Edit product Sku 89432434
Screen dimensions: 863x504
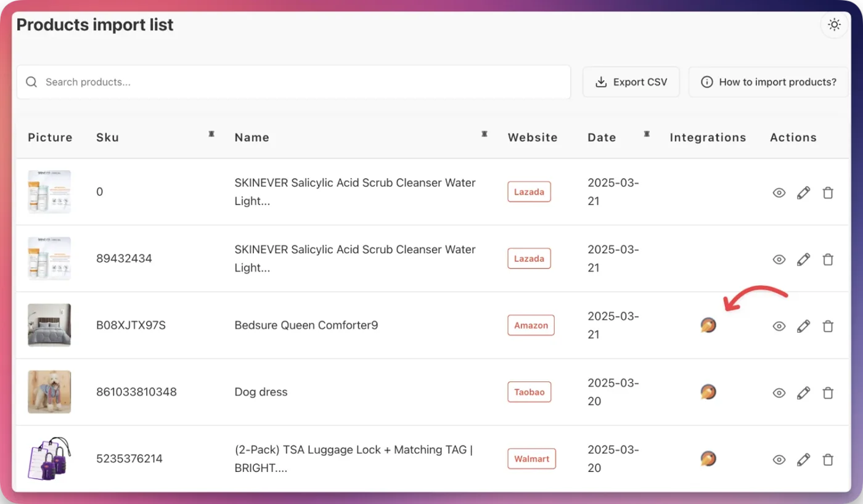(803, 259)
